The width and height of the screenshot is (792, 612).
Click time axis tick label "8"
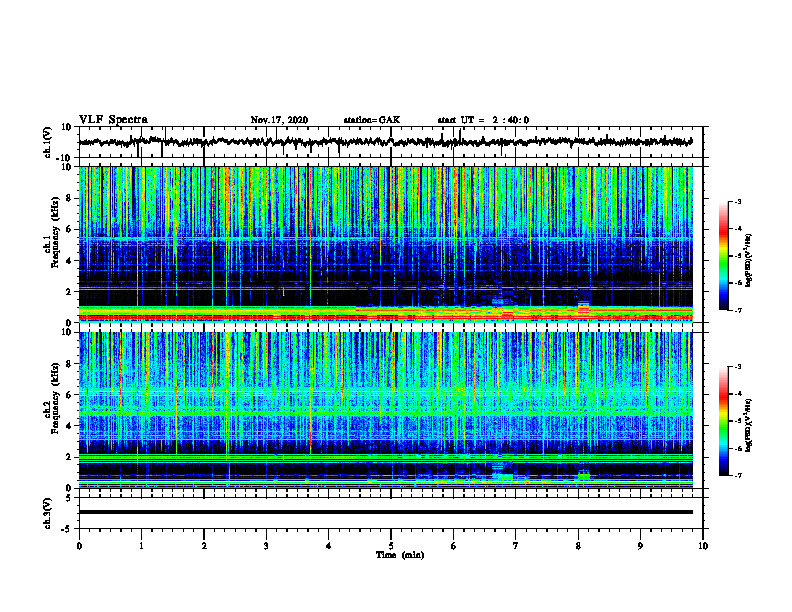pyautogui.click(x=578, y=546)
